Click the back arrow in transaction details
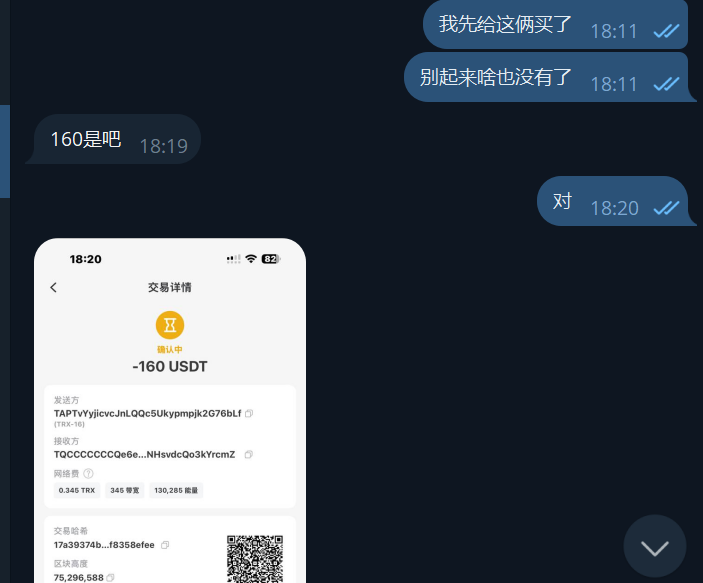This screenshot has height=583, width=703. coord(53,287)
